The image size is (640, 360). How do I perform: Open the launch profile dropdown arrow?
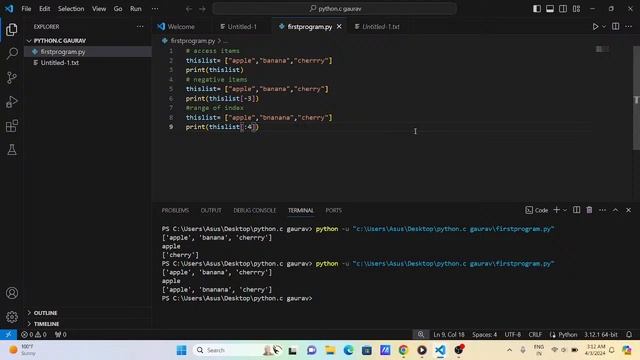565,210
